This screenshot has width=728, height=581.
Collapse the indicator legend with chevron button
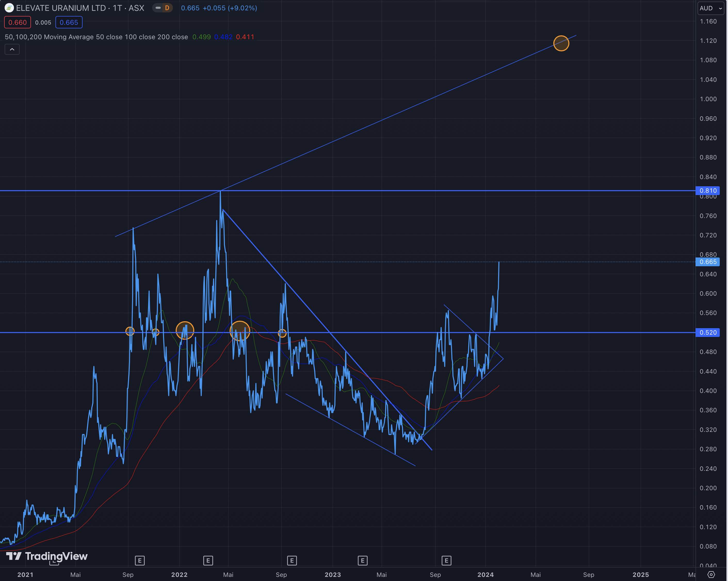pos(12,50)
